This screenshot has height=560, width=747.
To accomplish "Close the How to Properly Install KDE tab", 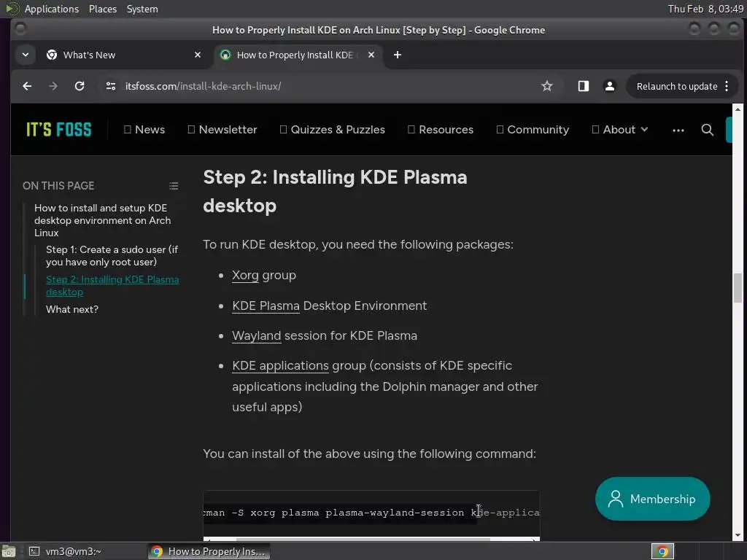I will [371, 55].
